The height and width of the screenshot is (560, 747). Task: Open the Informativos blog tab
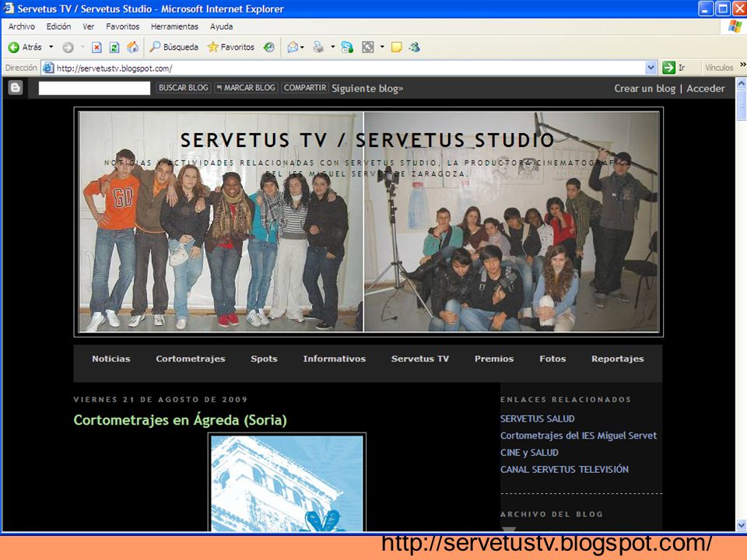pyautogui.click(x=335, y=359)
